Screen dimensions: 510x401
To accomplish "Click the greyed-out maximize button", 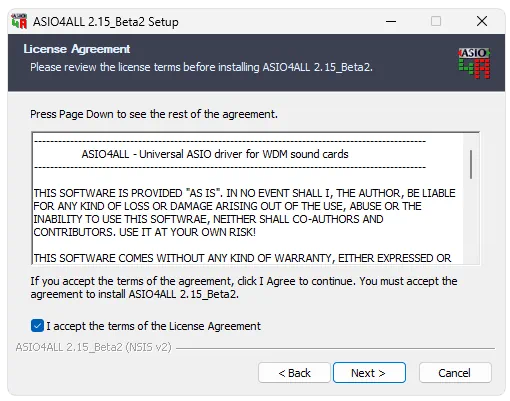I will 436,22.
